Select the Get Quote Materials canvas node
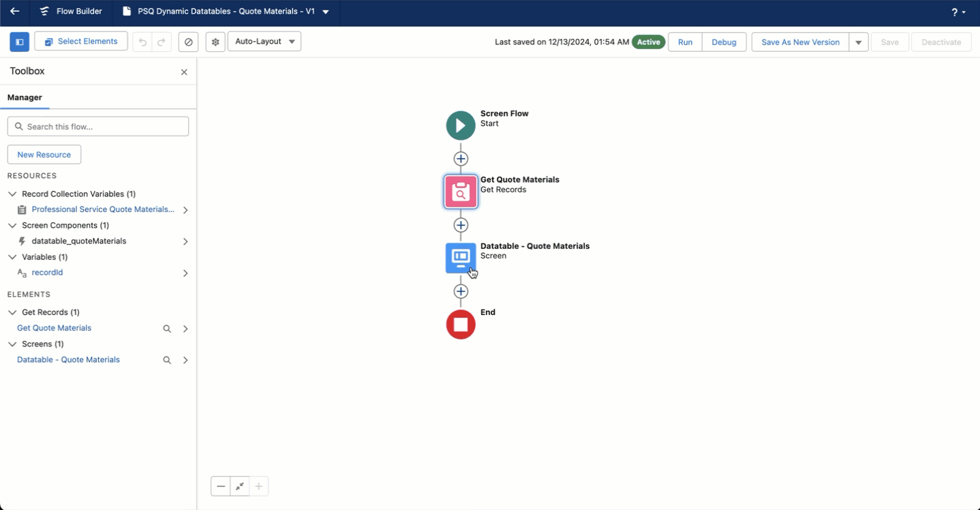Viewport: 980px width, 510px height. [x=461, y=192]
